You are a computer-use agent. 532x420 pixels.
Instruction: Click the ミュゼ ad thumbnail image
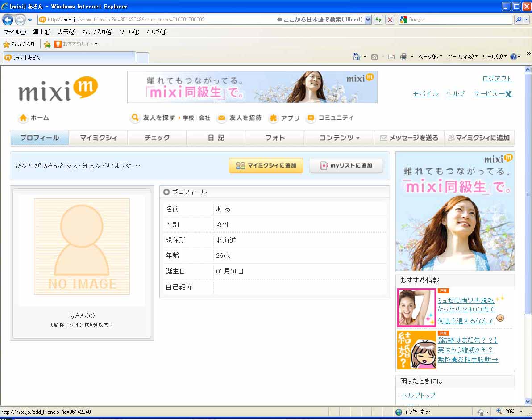416,307
